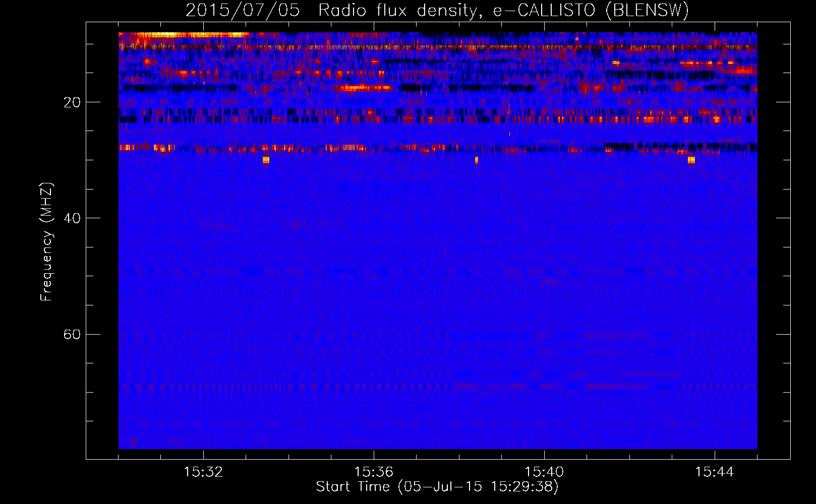
Task: Select the "20" frequency tick label
Action: [x=72, y=102]
